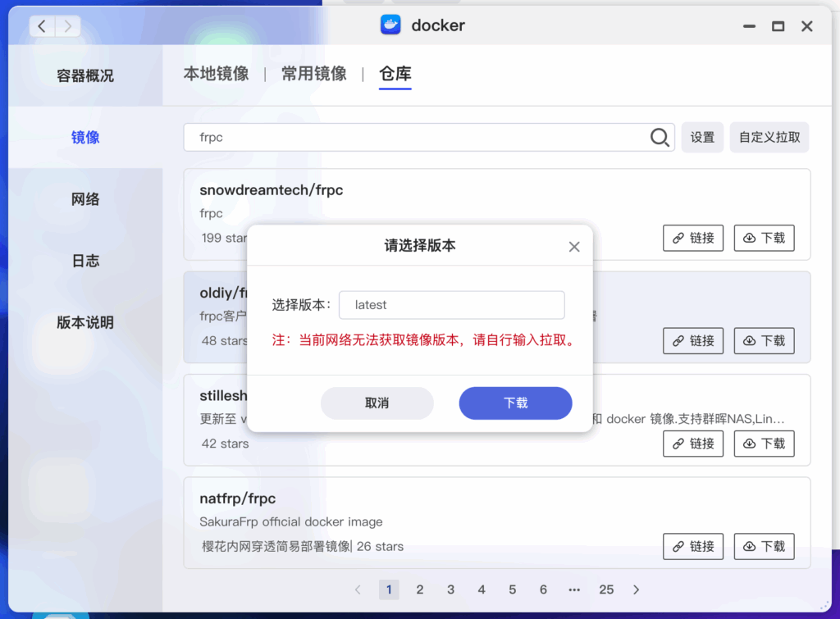Click the 自定义拉取 button

pyautogui.click(x=769, y=137)
